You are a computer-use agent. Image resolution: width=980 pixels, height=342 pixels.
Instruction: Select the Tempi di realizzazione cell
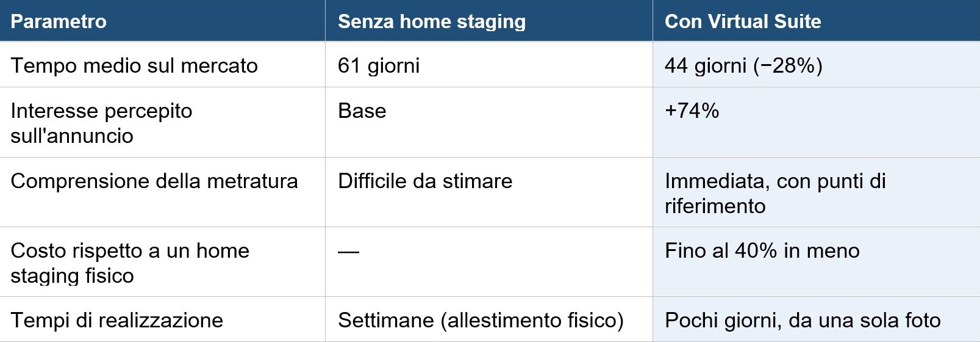click(162, 319)
